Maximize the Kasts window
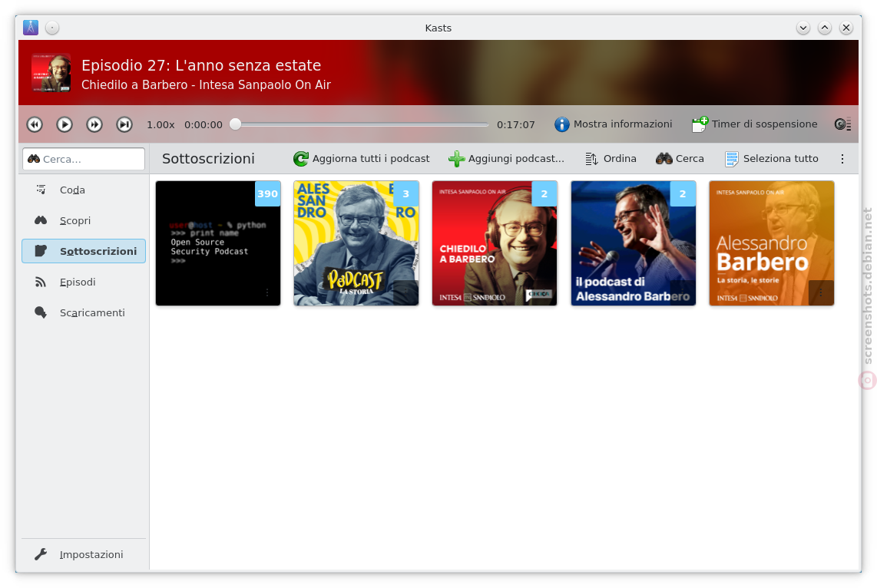This screenshot has height=588, width=877. (825, 28)
